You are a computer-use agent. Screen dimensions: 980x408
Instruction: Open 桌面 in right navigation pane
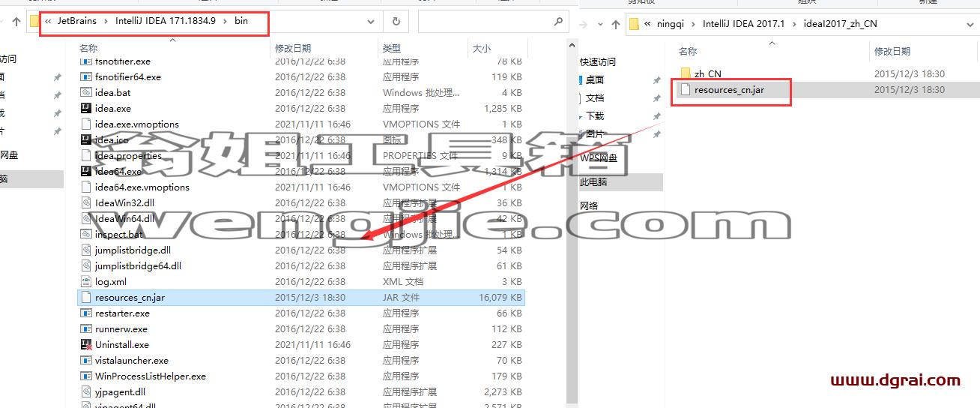click(x=595, y=80)
